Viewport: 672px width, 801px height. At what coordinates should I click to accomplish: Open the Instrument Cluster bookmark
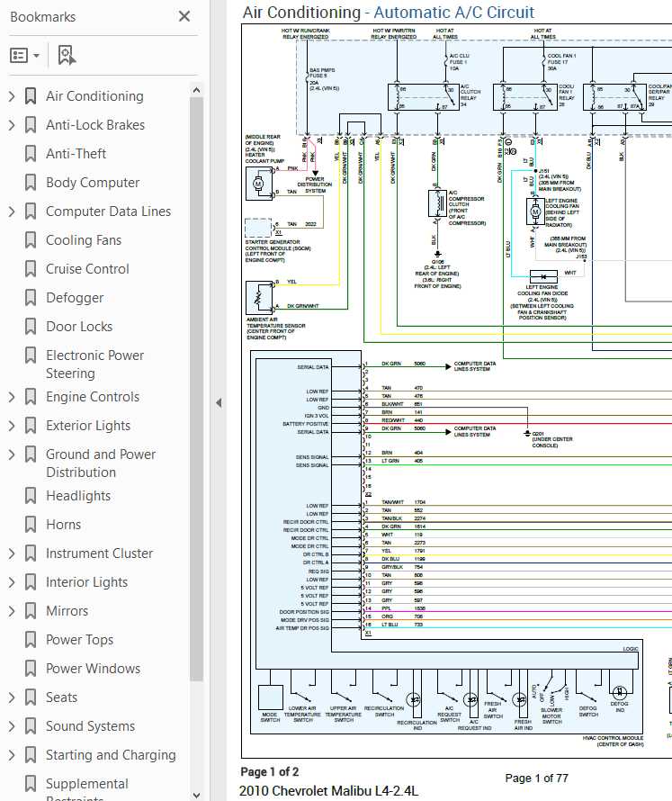[99, 553]
